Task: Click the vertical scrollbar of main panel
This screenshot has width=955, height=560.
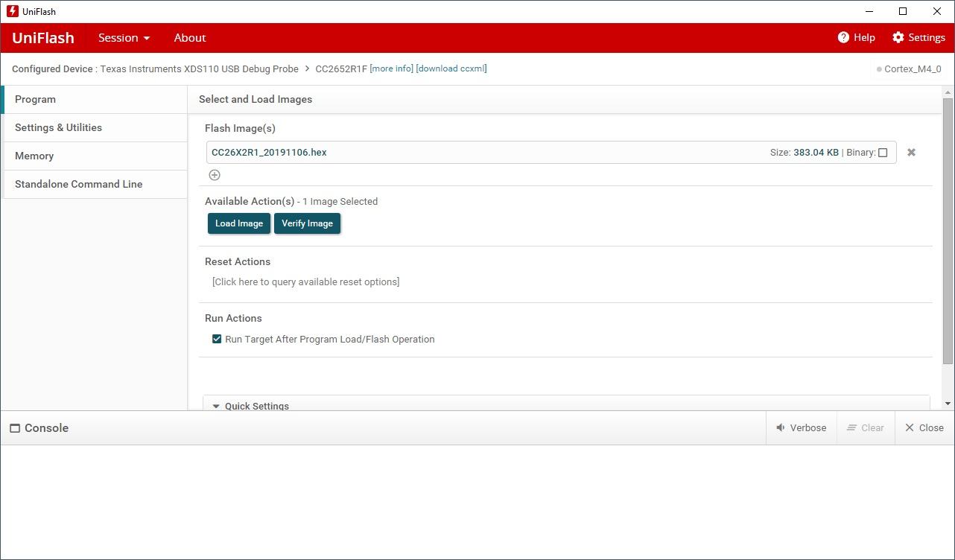Action: (948, 231)
